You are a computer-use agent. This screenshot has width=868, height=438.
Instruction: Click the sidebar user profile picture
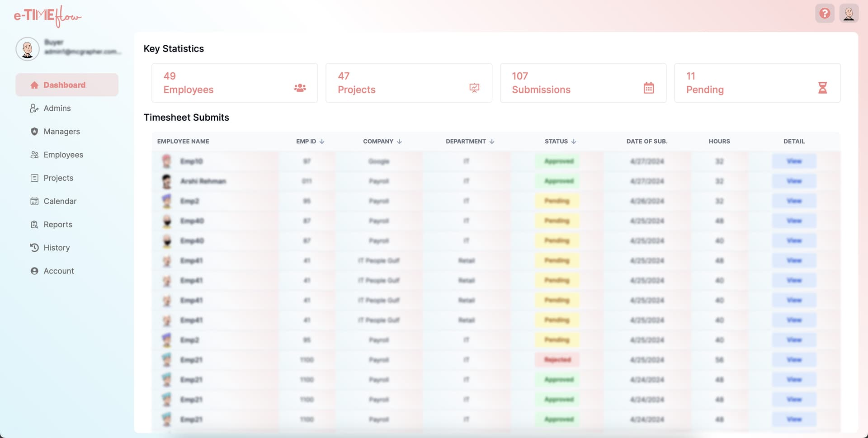28,49
